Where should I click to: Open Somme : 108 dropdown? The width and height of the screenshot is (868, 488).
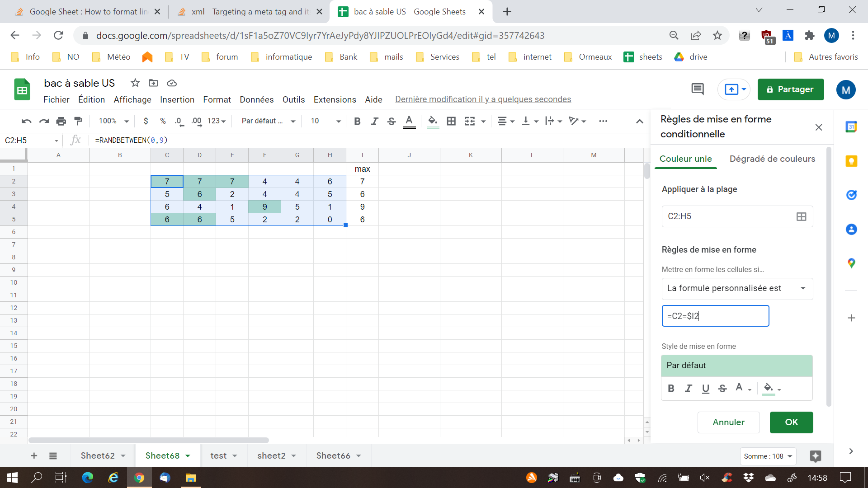[768, 456]
